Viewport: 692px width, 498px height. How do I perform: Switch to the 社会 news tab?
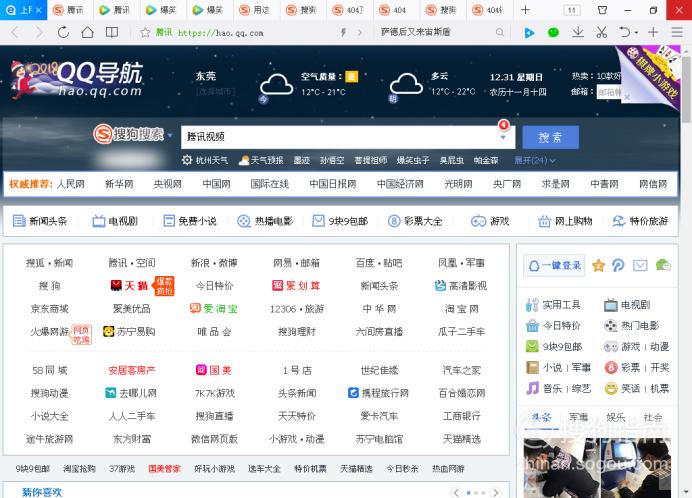point(653,417)
